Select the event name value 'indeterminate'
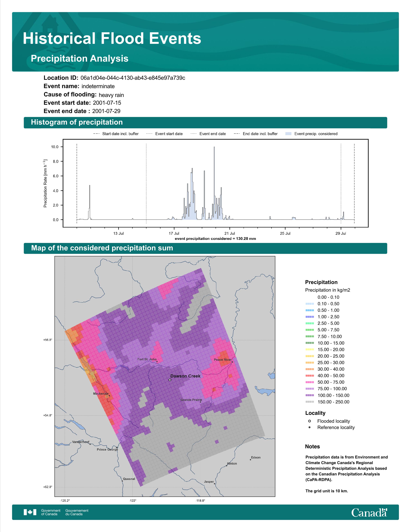The width and height of the screenshot is (411, 532). [98, 86]
